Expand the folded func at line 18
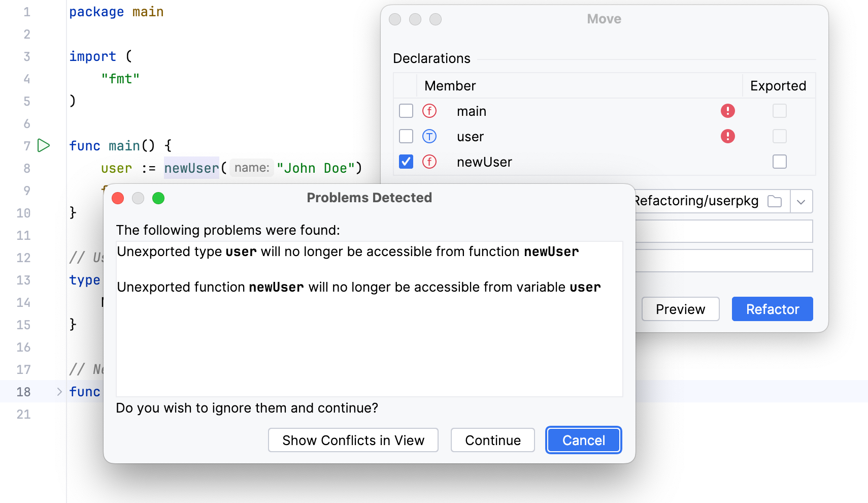868x503 pixels. click(59, 391)
